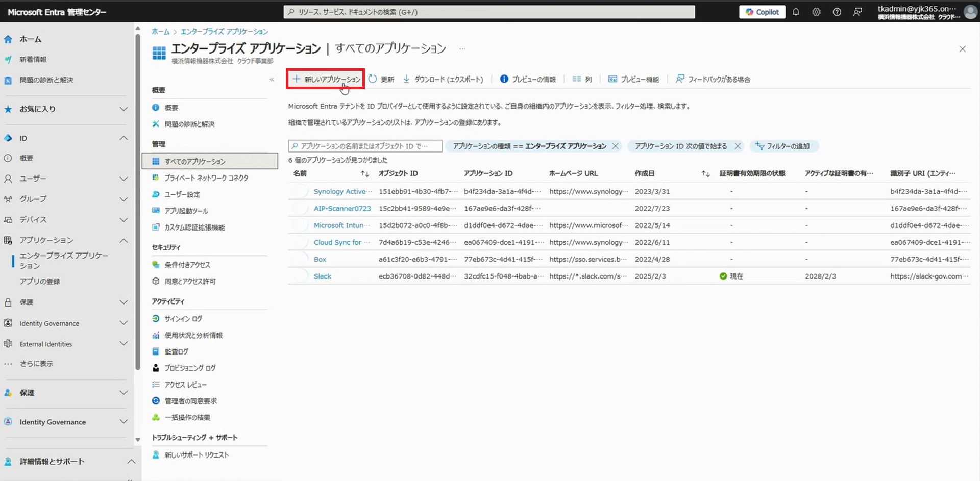
Task: Open カスタム認証拡張機能
Action: (x=194, y=227)
